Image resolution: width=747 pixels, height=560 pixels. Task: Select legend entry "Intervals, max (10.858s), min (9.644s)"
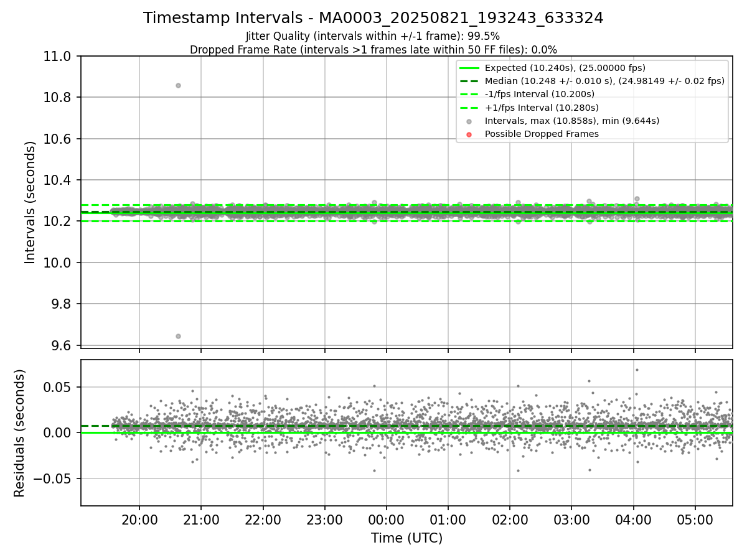(x=572, y=121)
